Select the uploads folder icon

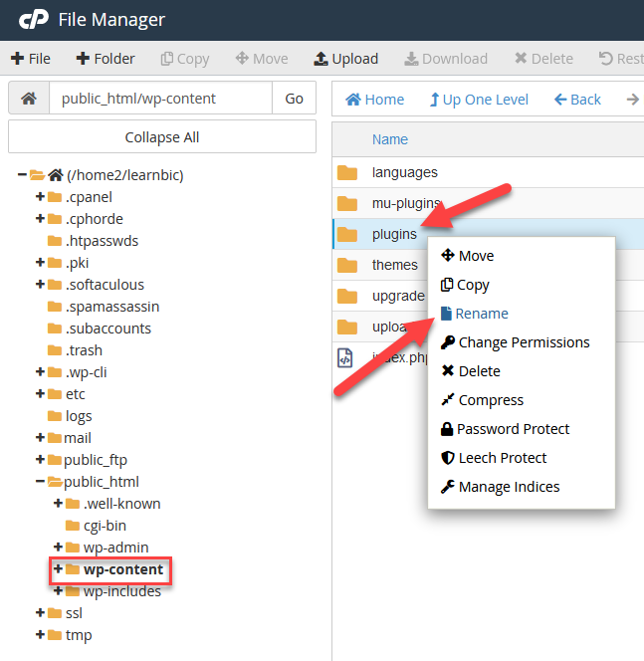pyautogui.click(x=347, y=327)
